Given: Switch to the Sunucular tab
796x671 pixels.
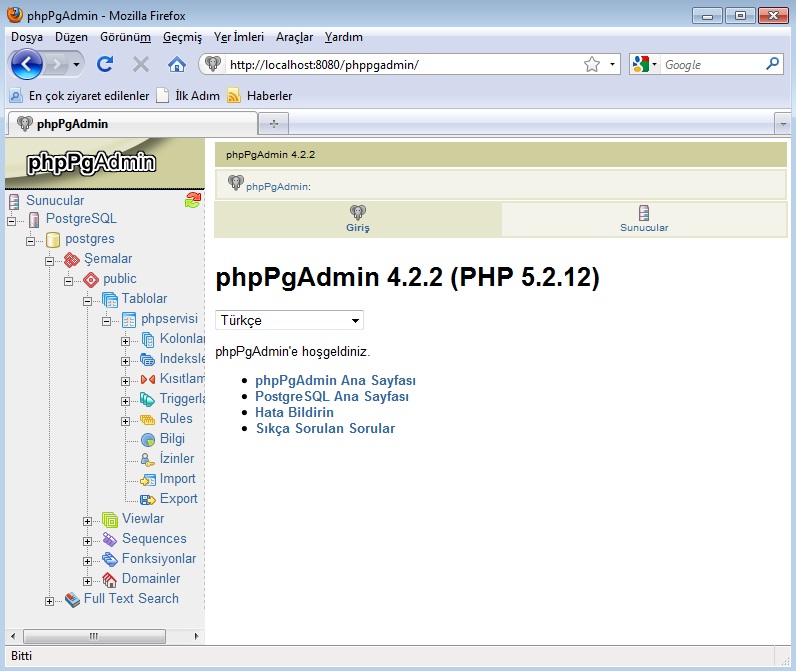Looking at the screenshot, I should pyautogui.click(x=644, y=219).
